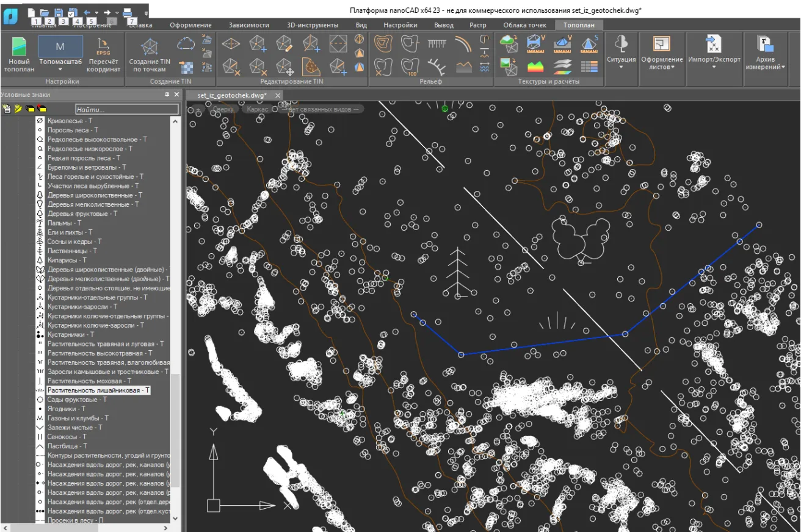Click the slope hatching icon in Рельеф
The image size is (801, 532).
click(x=437, y=43)
